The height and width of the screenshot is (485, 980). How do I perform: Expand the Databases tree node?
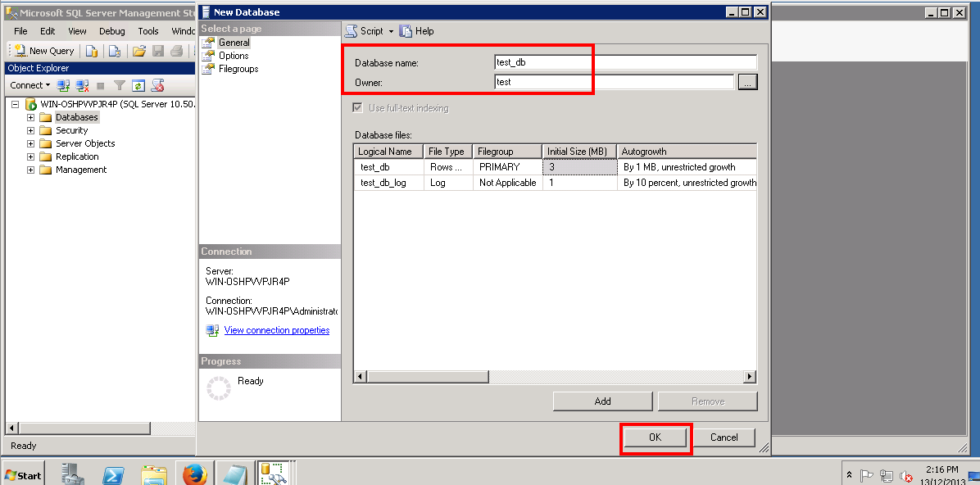tap(30, 117)
